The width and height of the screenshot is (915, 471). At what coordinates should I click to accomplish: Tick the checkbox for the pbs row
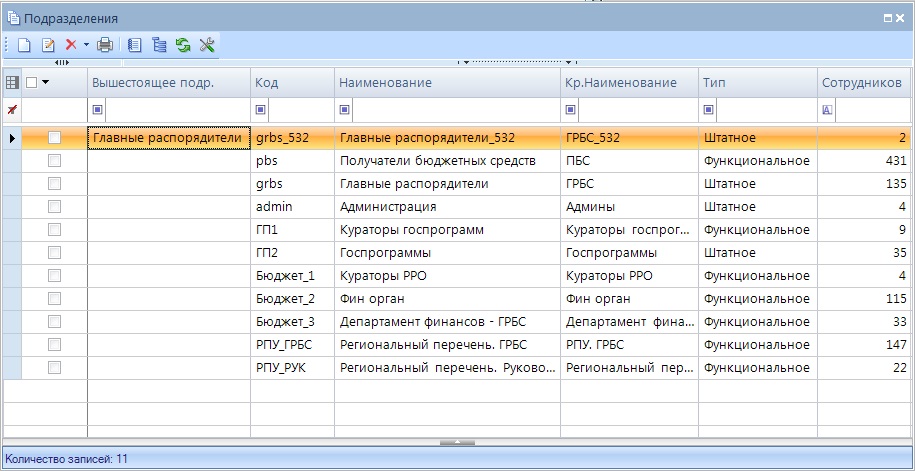click(x=54, y=160)
